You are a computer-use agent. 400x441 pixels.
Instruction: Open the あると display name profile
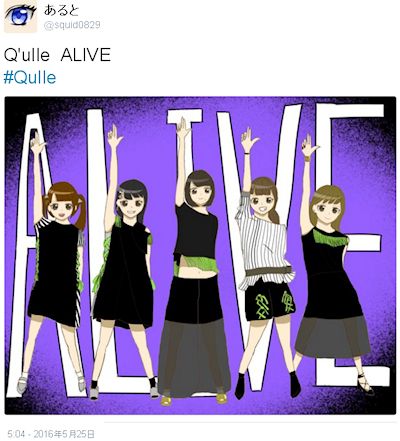coord(61,10)
